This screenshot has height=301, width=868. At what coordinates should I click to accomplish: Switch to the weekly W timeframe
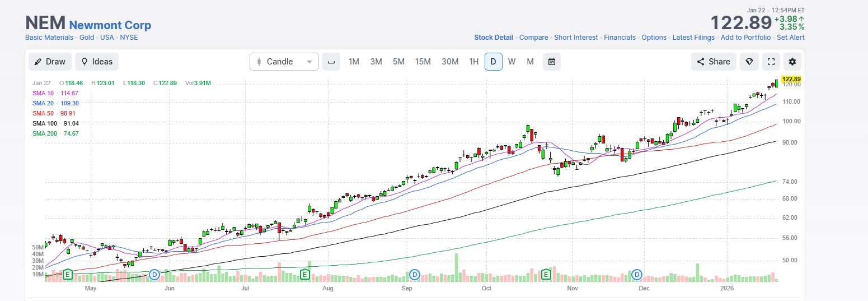pyautogui.click(x=512, y=62)
